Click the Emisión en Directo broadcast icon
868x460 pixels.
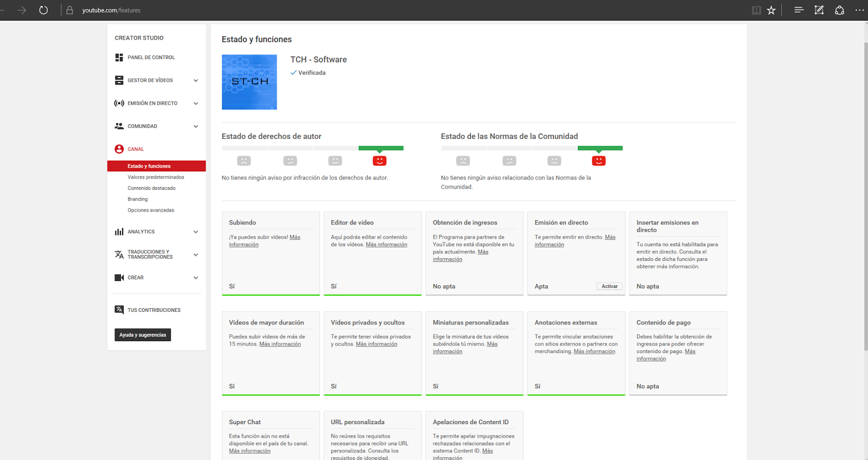(119, 103)
